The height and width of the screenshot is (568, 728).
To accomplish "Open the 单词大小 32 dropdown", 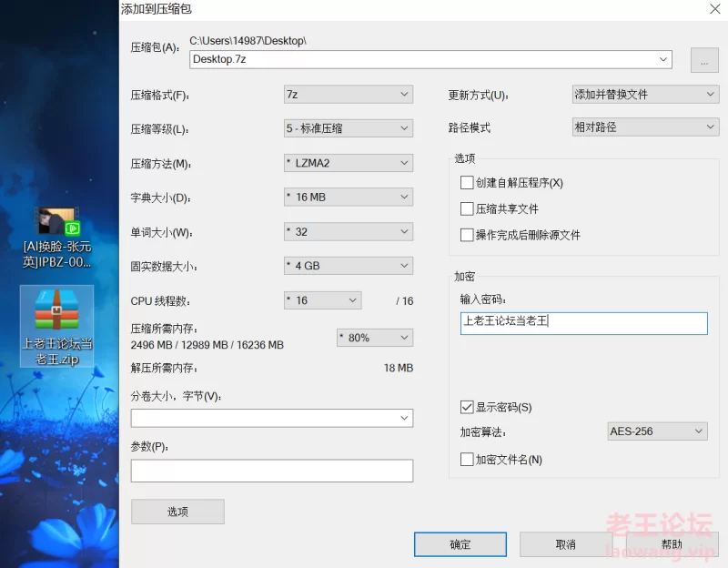I will (x=349, y=231).
